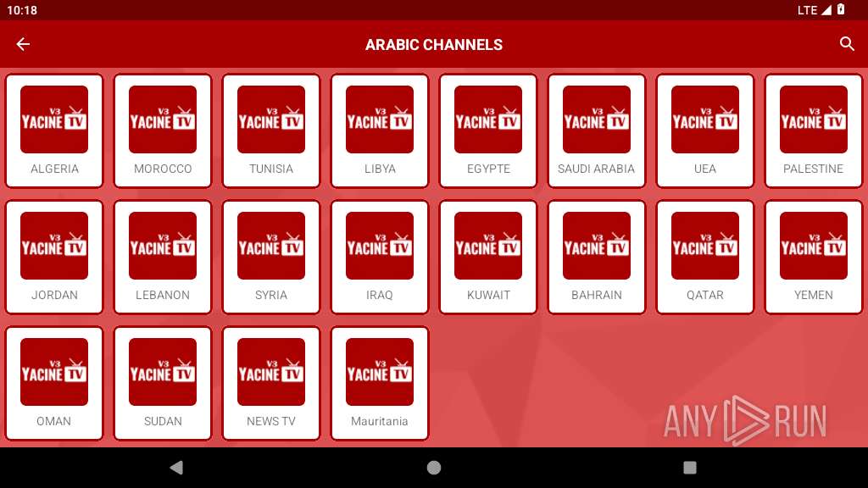Screen dimensions: 868x488
Task: Open the MOROCCO channel card
Action: pos(163,130)
